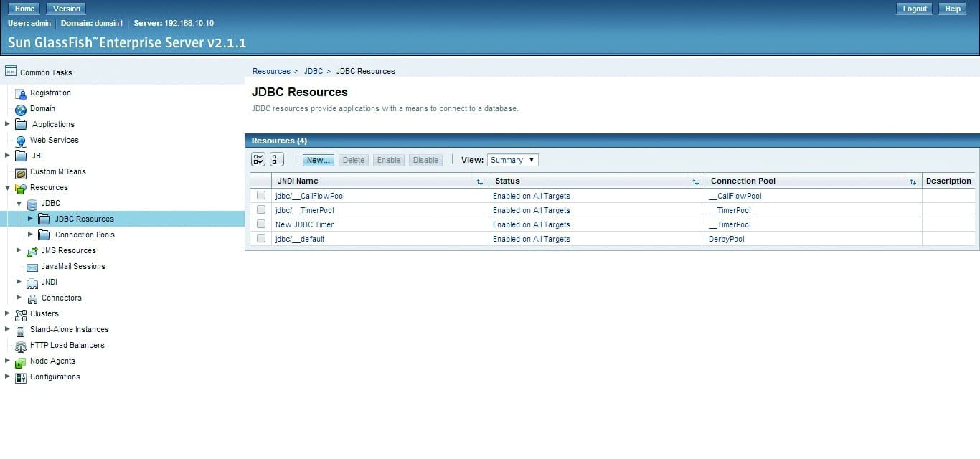This screenshot has height=459, width=980.
Task: Open the View dropdown showing Summary
Action: click(512, 160)
